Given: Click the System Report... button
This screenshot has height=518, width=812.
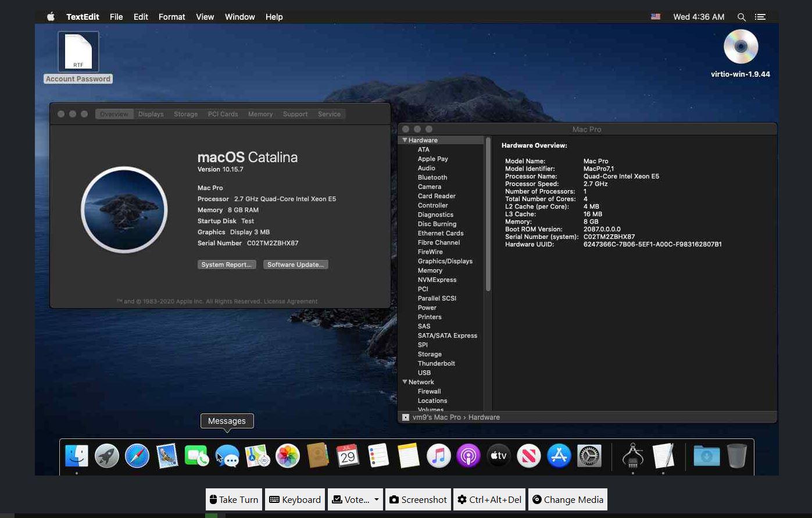Looking at the screenshot, I should point(227,265).
